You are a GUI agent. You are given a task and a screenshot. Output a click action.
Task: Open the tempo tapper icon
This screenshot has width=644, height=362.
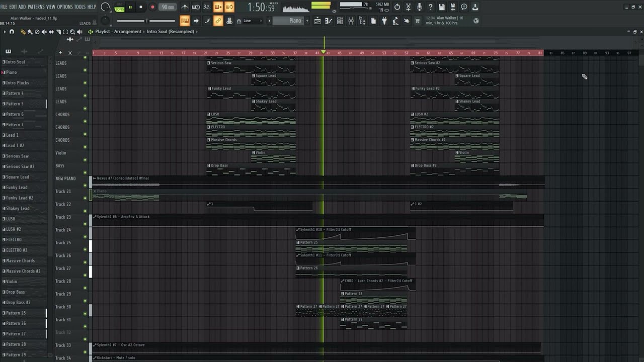point(395,21)
